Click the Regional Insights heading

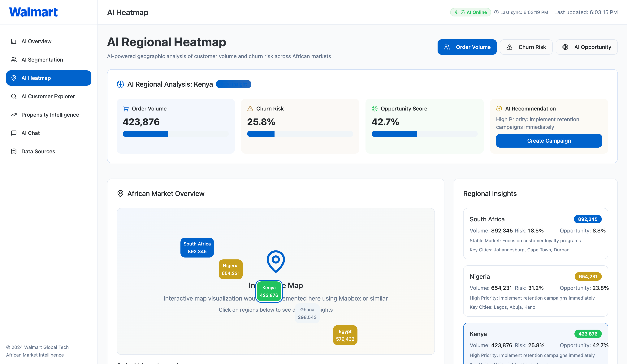tap(490, 194)
